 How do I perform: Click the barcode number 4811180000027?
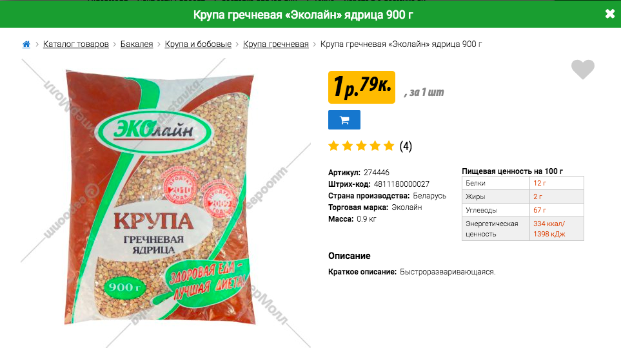[401, 184]
